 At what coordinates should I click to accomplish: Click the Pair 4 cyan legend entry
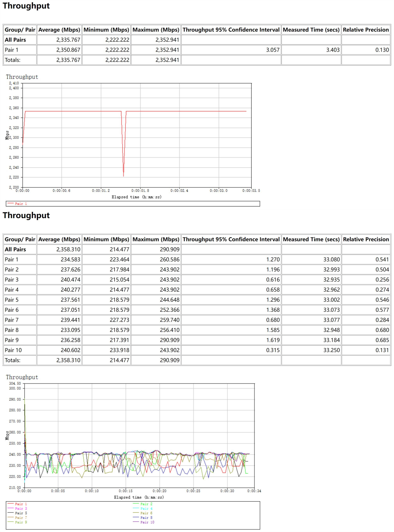click(146, 508)
